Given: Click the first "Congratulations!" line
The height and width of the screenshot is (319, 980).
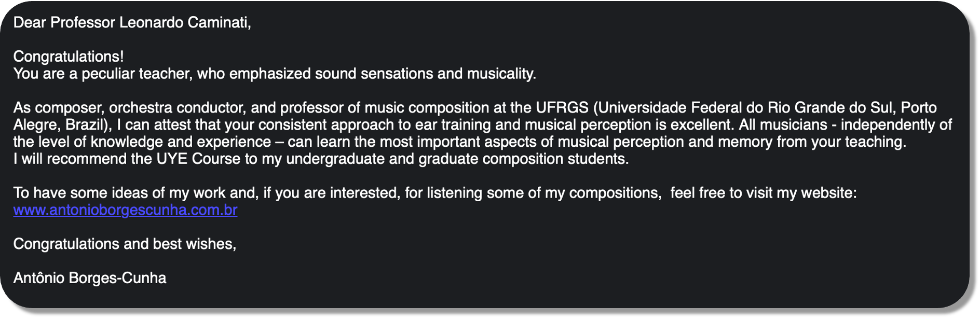Looking at the screenshot, I should pos(69,57).
